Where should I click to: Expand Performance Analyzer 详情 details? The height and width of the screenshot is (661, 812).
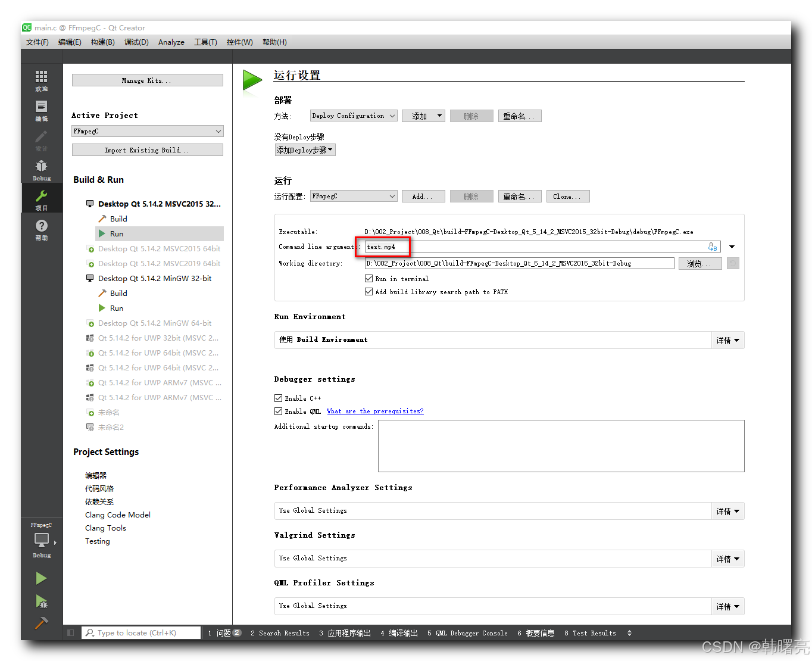click(x=727, y=511)
